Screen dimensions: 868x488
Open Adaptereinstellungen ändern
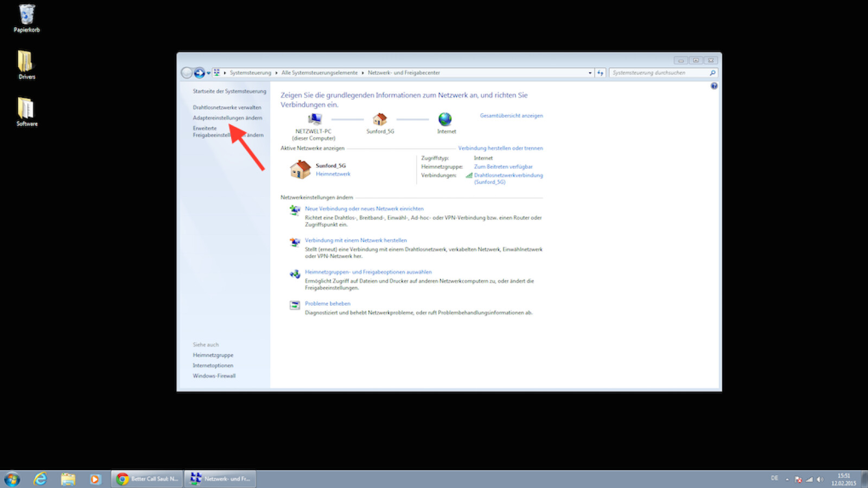click(227, 118)
